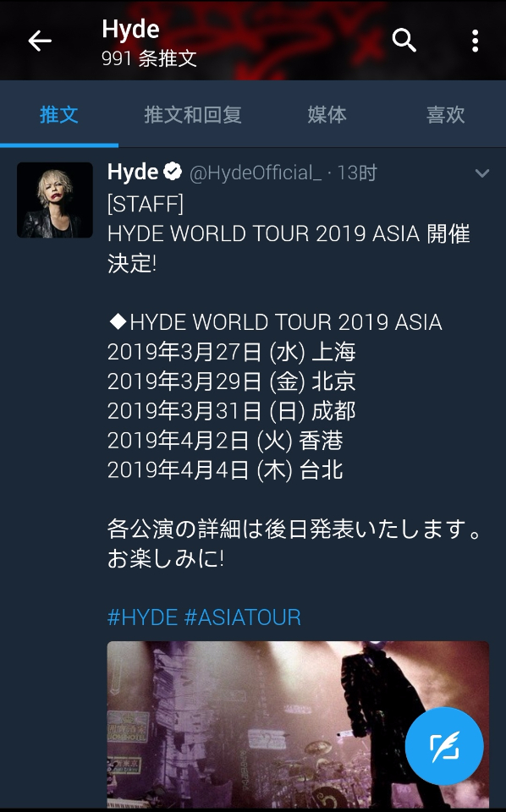Click the @HydeOfficial_ handle
The width and height of the screenshot is (506, 812).
(256, 173)
